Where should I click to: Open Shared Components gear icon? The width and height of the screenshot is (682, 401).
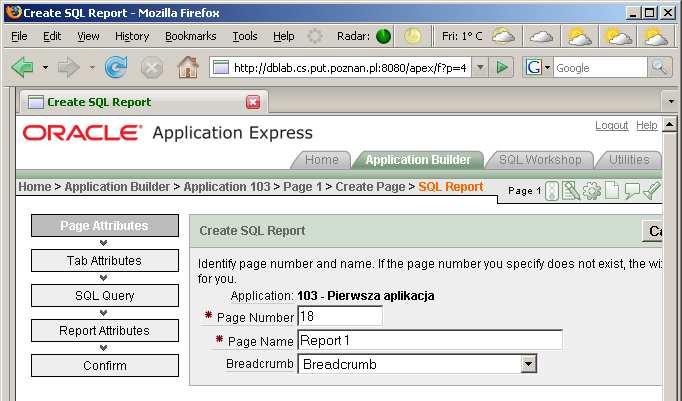tap(592, 190)
